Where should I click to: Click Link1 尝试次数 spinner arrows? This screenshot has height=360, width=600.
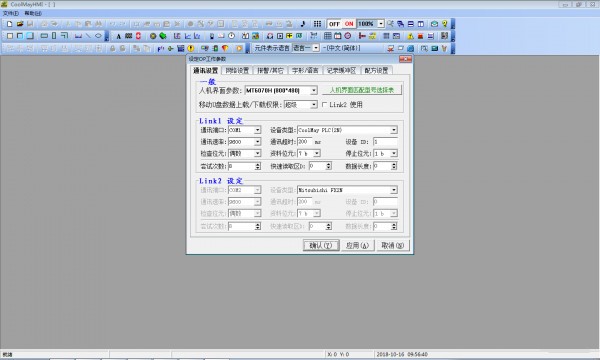[x=258, y=166]
